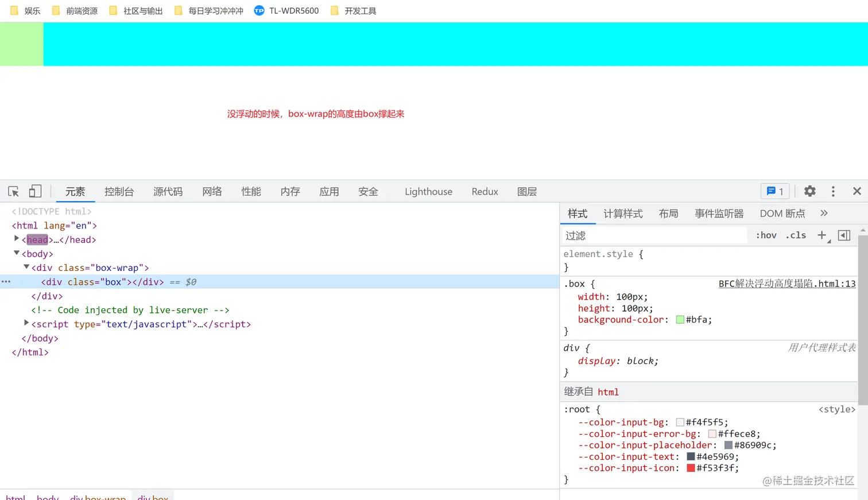This screenshot has height=500, width=868.
Task: Open color picker for #bfa swatch
Action: (x=680, y=320)
